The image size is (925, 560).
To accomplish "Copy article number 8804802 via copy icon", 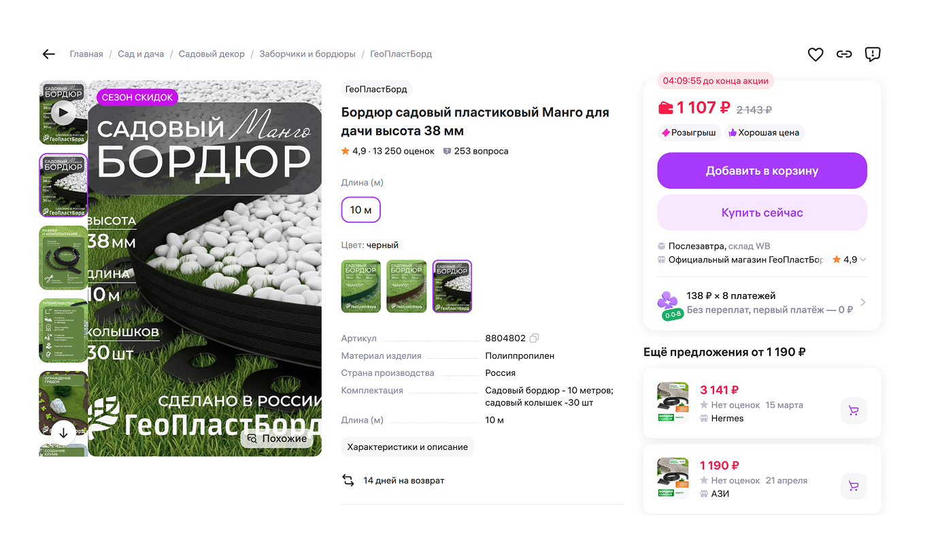I will pyautogui.click(x=533, y=338).
